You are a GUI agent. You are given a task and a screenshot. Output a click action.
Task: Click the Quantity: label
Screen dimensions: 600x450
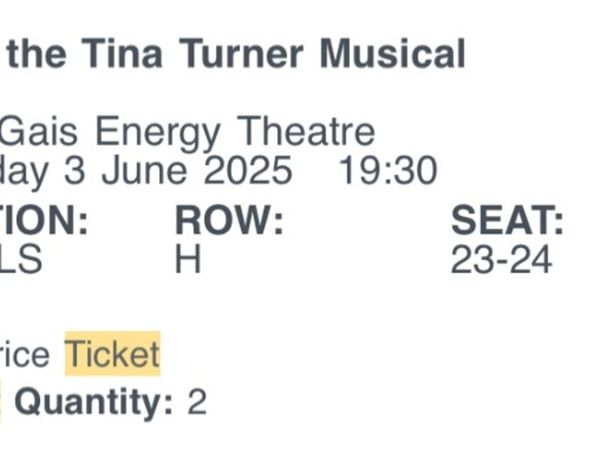click(93, 402)
